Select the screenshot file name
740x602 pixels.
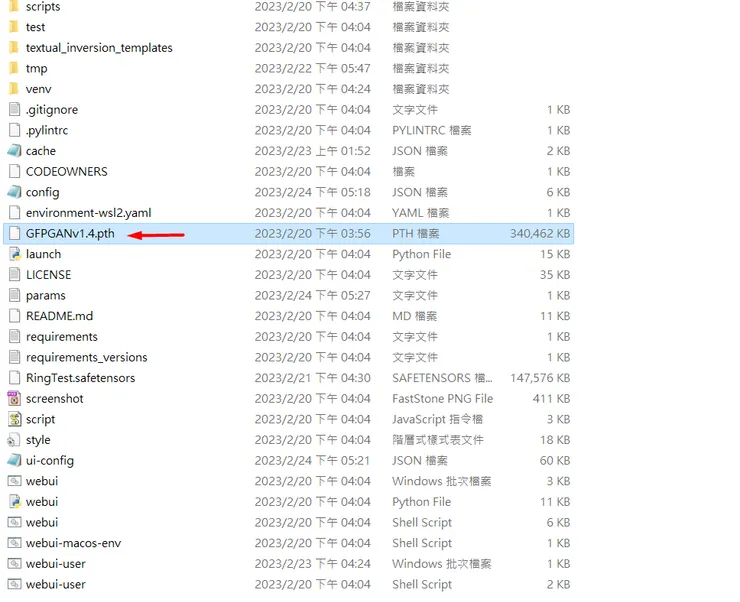pos(54,399)
